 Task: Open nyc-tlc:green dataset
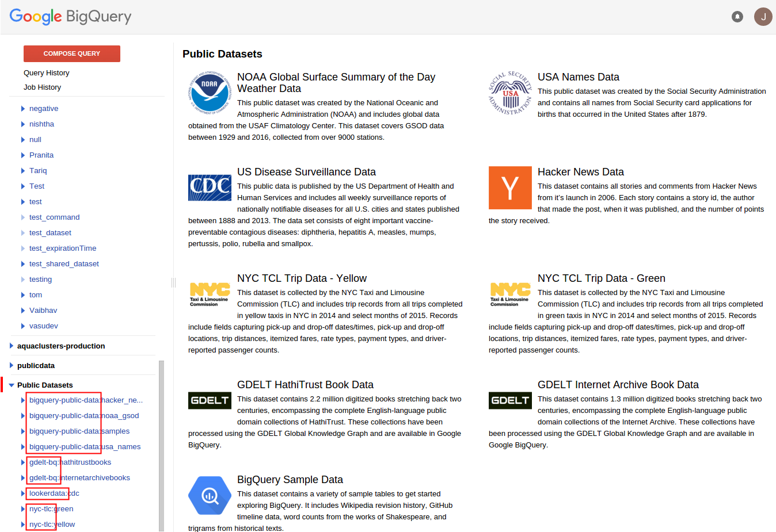tap(51, 509)
